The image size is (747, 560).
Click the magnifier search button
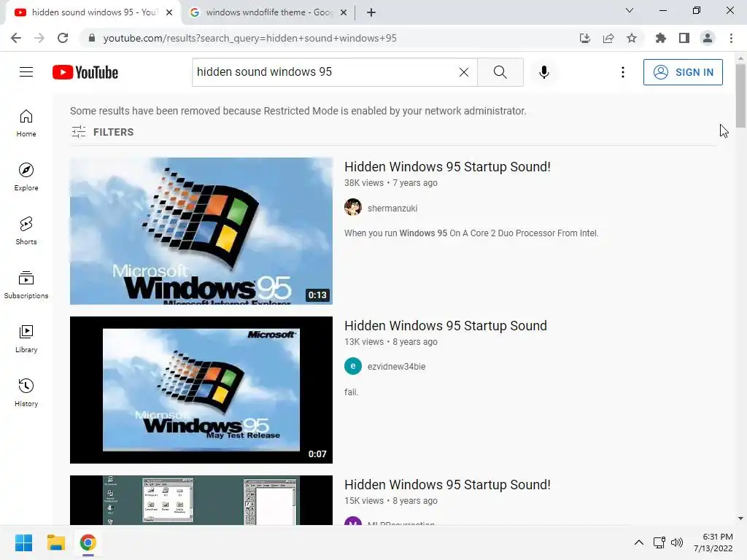(x=500, y=72)
